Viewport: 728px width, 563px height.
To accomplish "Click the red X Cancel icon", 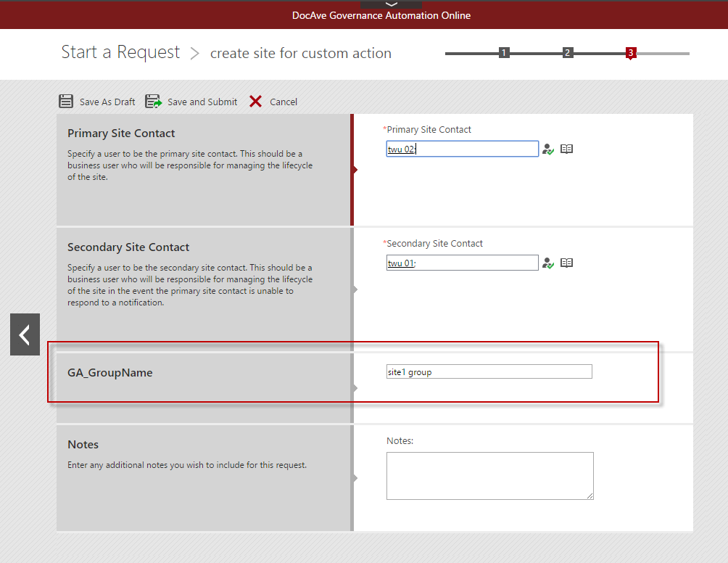I will pos(255,102).
